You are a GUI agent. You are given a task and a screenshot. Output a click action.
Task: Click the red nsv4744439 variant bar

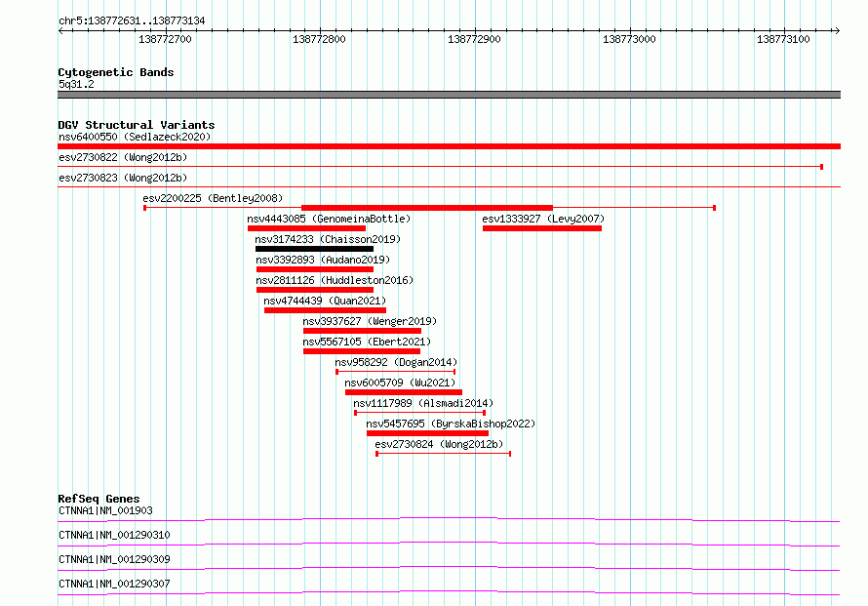[325, 310]
